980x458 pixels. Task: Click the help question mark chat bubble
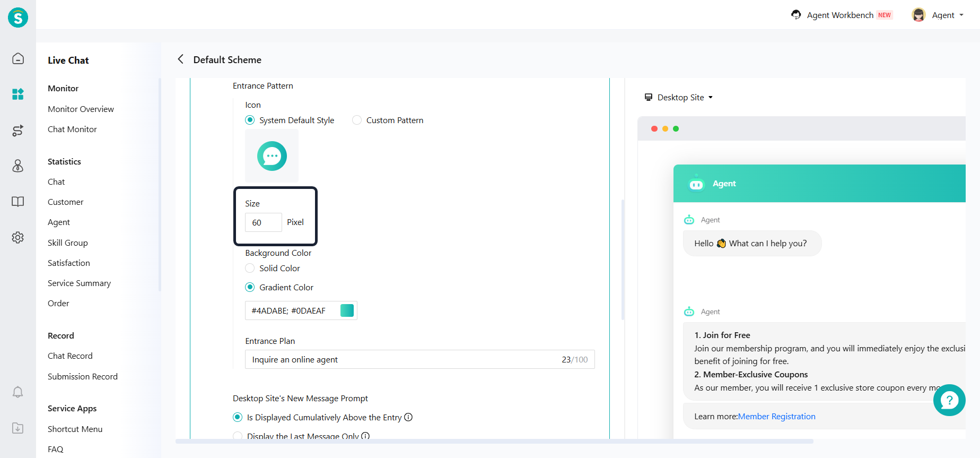tap(949, 400)
